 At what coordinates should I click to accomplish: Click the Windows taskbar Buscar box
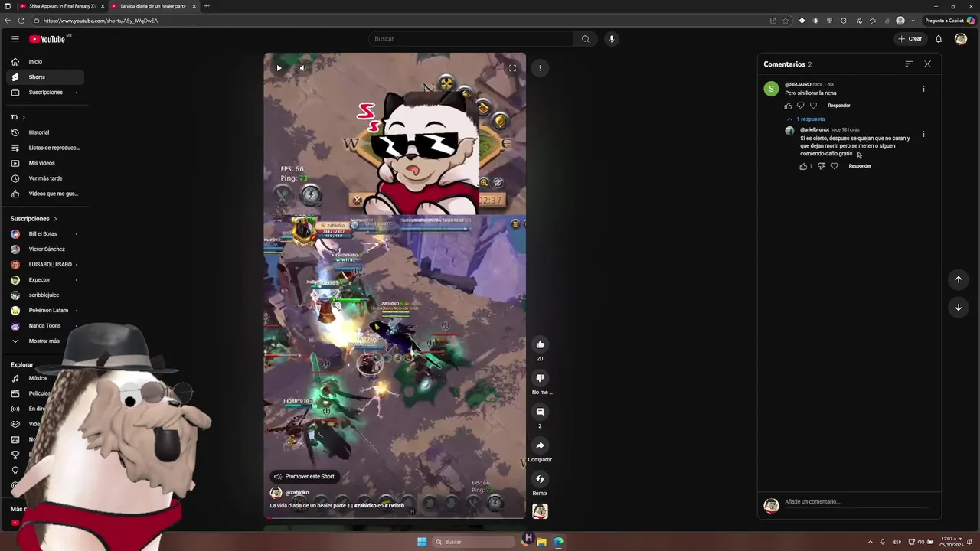point(474,542)
